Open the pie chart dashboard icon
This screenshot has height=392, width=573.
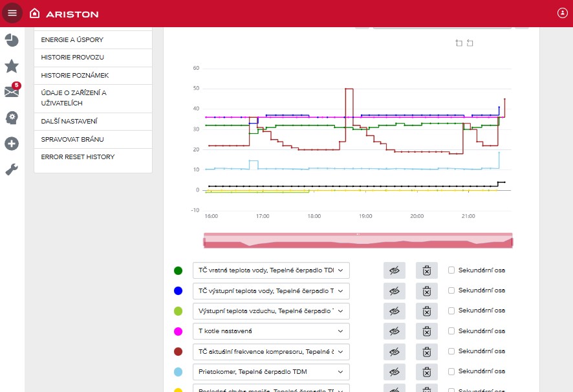(x=12, y=41)
